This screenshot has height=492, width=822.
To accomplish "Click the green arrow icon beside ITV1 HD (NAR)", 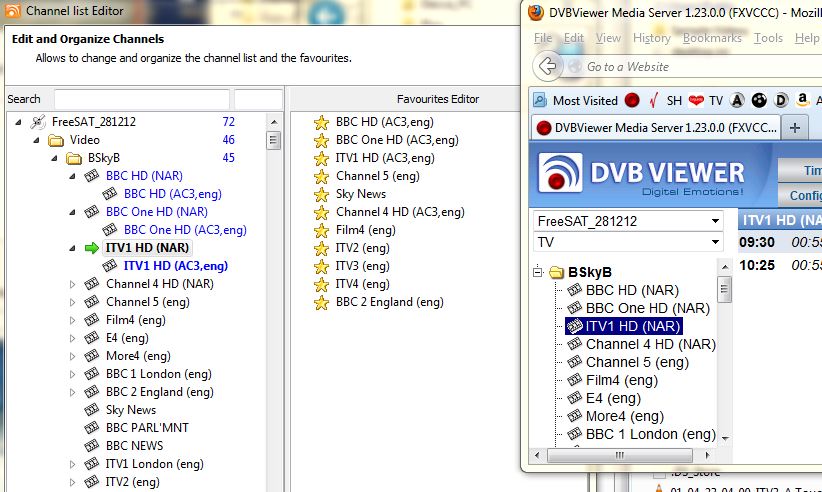I will pos(92,248).
